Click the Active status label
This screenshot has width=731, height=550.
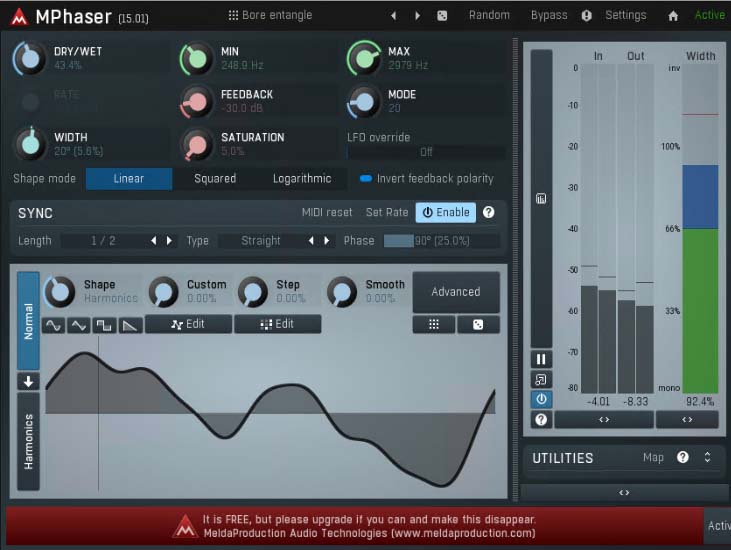tap(710, 15)
